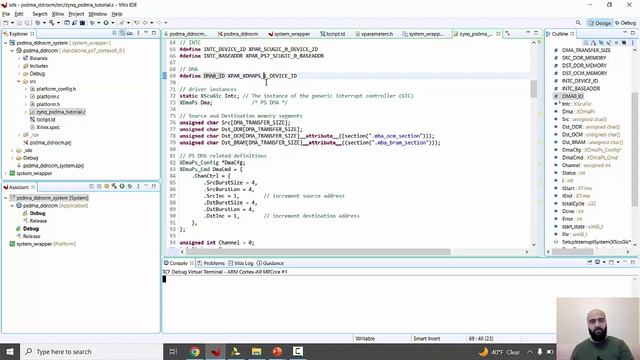Select DMA_TRANSFER_SIZE in Outline
640x360 pixels.
[586, 50]
